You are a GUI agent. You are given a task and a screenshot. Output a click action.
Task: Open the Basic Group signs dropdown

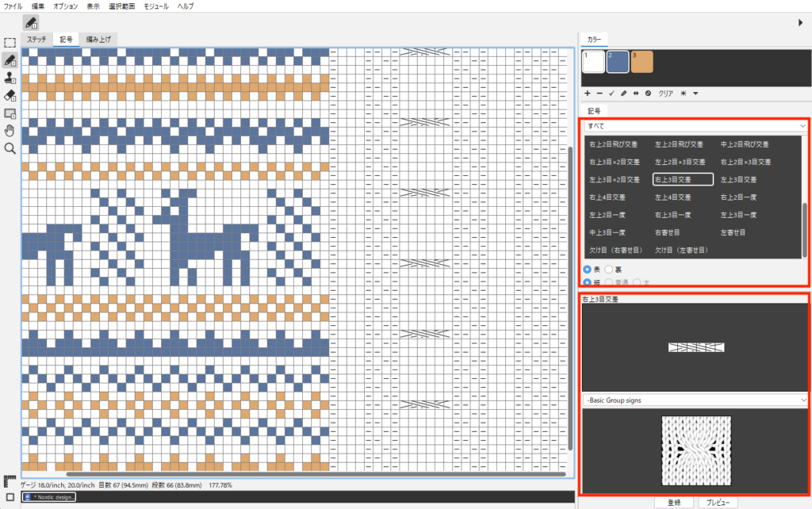(x=695, y=400)
